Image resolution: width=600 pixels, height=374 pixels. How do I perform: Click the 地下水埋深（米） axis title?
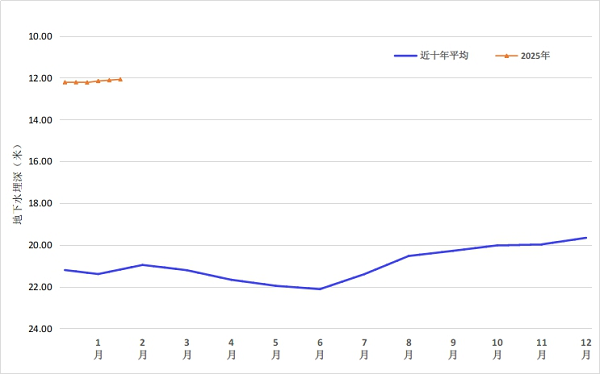[18, 184]
